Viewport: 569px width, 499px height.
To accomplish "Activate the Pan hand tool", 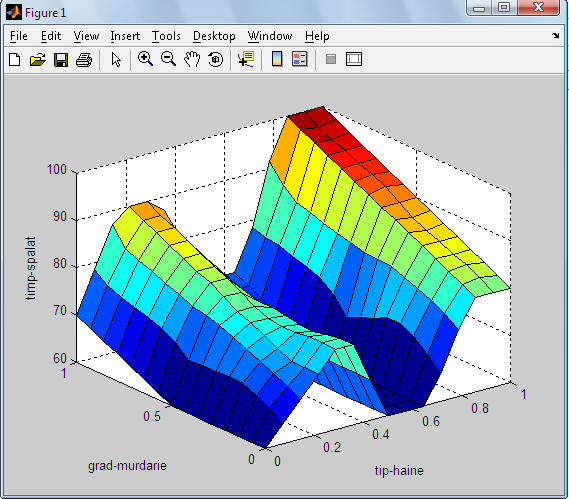I will point(192,59).
